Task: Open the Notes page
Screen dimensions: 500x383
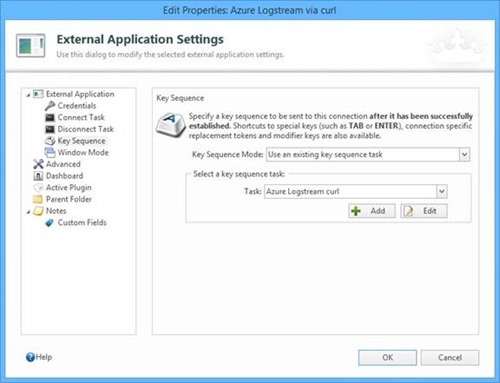Action: pyautogui.click(x=56, y=211)
